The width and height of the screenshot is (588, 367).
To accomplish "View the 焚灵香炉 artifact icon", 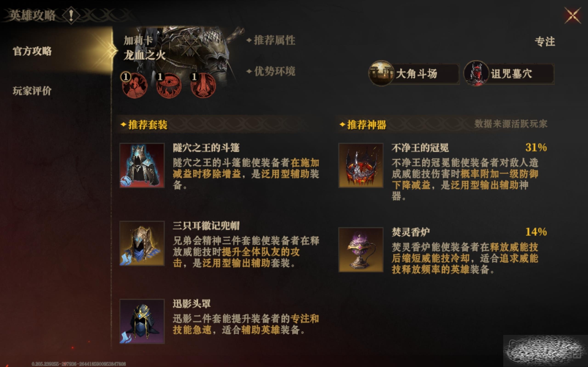I will pyautogui.click(x=361, y=250).
